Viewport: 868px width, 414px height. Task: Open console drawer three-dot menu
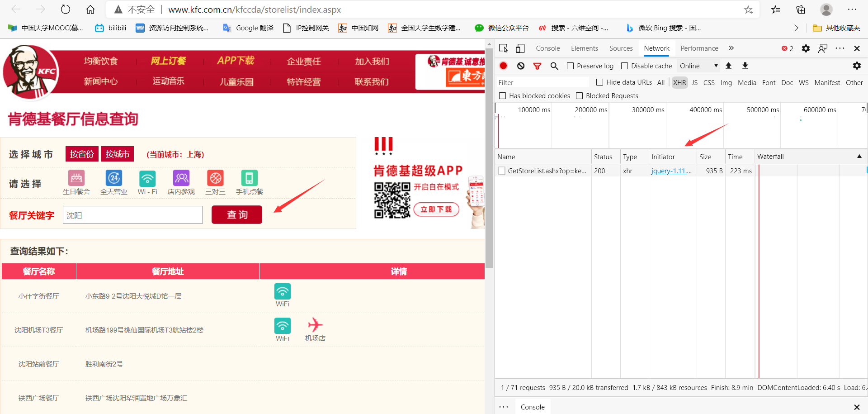pyautogui.click(x=504, y=407)
